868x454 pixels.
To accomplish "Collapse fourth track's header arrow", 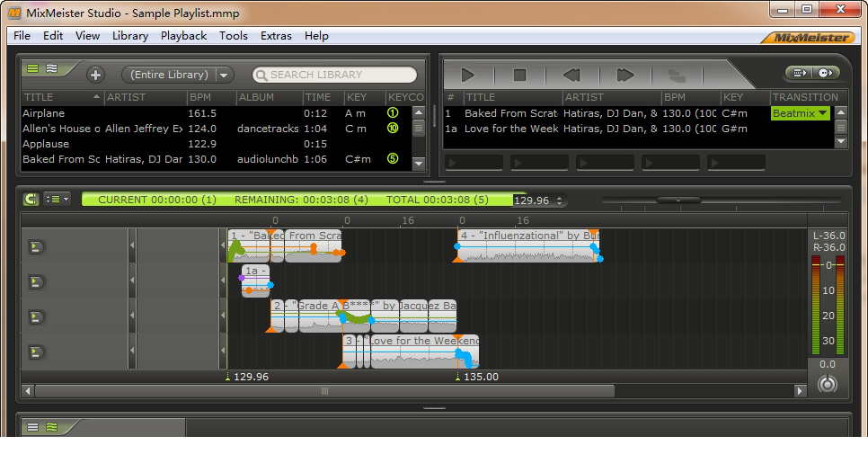I will pyautogui.click(x=132, y=350).
